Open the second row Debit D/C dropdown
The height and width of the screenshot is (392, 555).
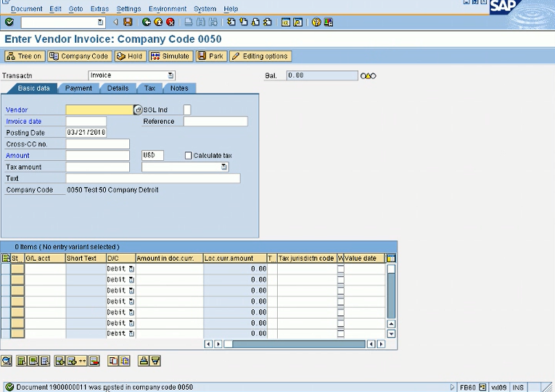(131, 280)
